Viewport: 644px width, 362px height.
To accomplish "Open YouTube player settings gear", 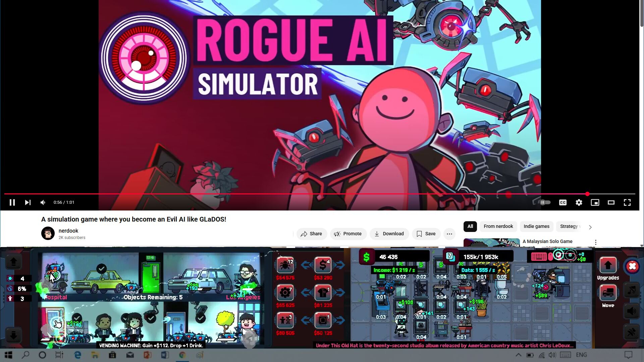I will (579, 202).
